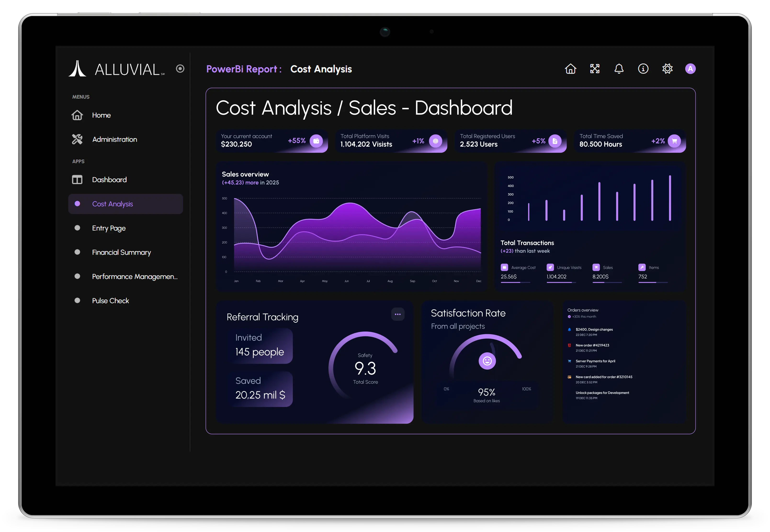Image resolution: width=770 pixels, height=532 pixels.
Task: Open the notifications bell
Action: click(x=619, y=69)
